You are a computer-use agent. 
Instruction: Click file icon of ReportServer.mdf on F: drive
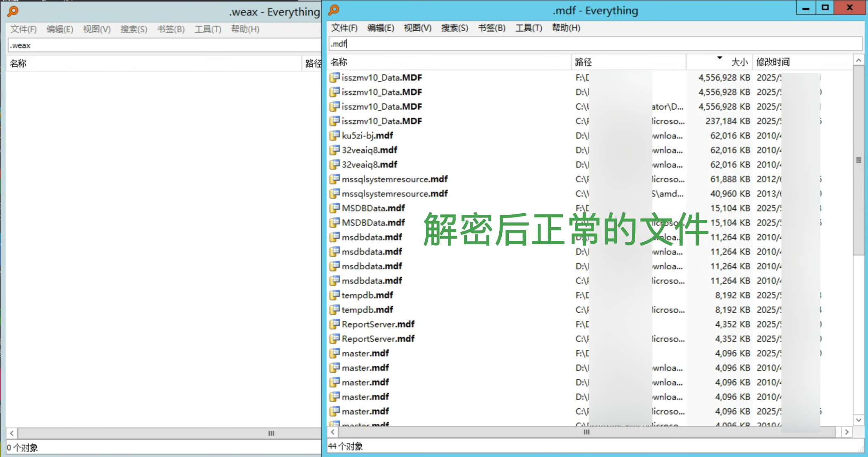pos(334,324)
